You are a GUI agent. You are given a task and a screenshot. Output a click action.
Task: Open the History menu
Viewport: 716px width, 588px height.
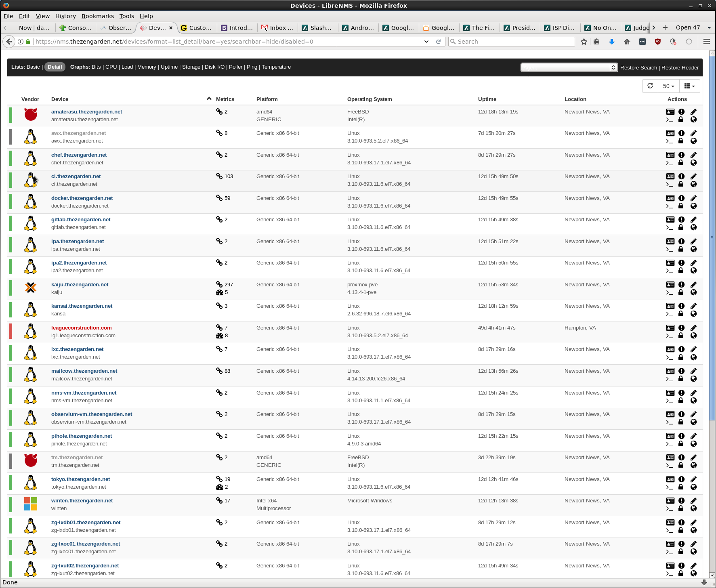point(65,16)
